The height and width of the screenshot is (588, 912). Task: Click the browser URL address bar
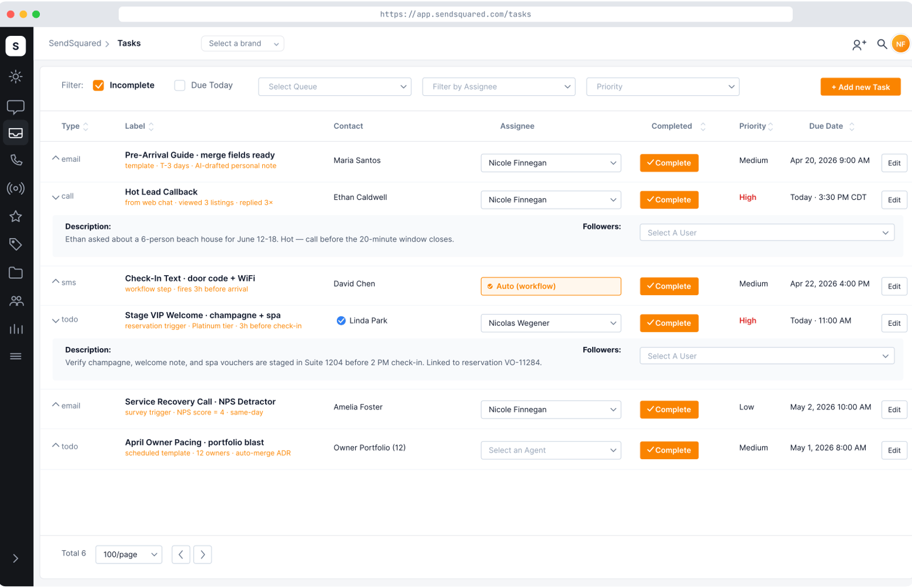pyautogui.click(x=455, y=14)
